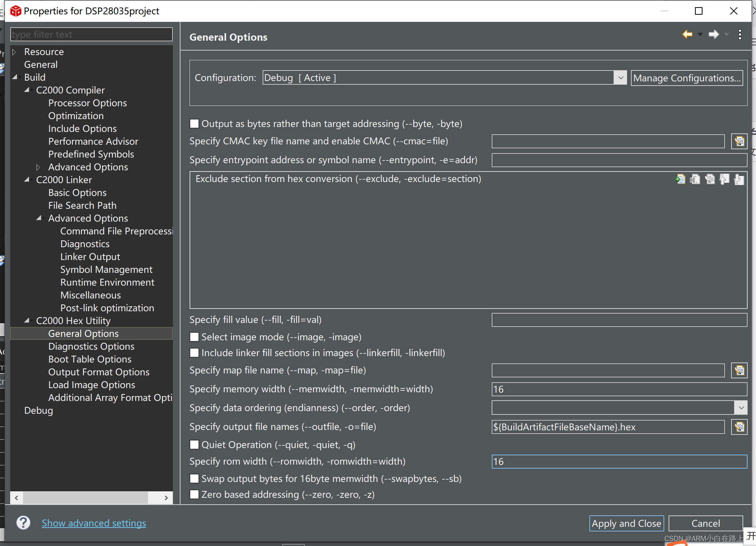The width and height of the screenshot is (756, 546).
Task: Browse for output file names
Action: point(739,427)
